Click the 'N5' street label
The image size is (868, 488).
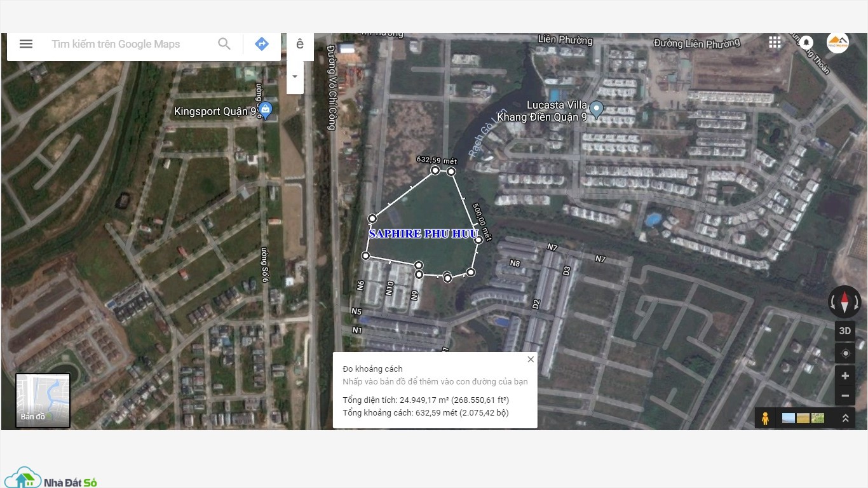[356, 311]
